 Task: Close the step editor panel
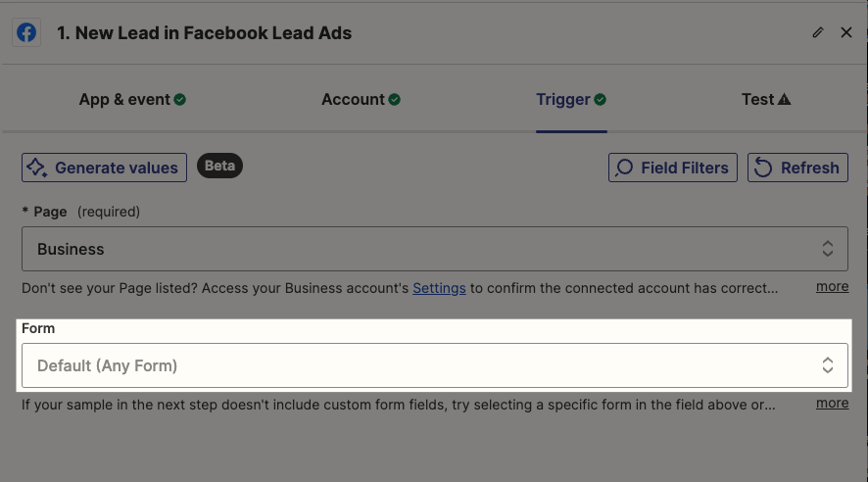coord(846,32)
